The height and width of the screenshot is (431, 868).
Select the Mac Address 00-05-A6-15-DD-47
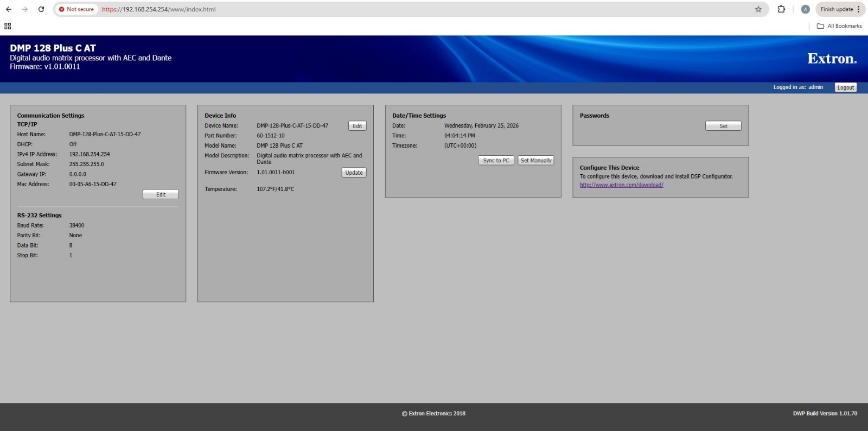[x=93, y=184]
